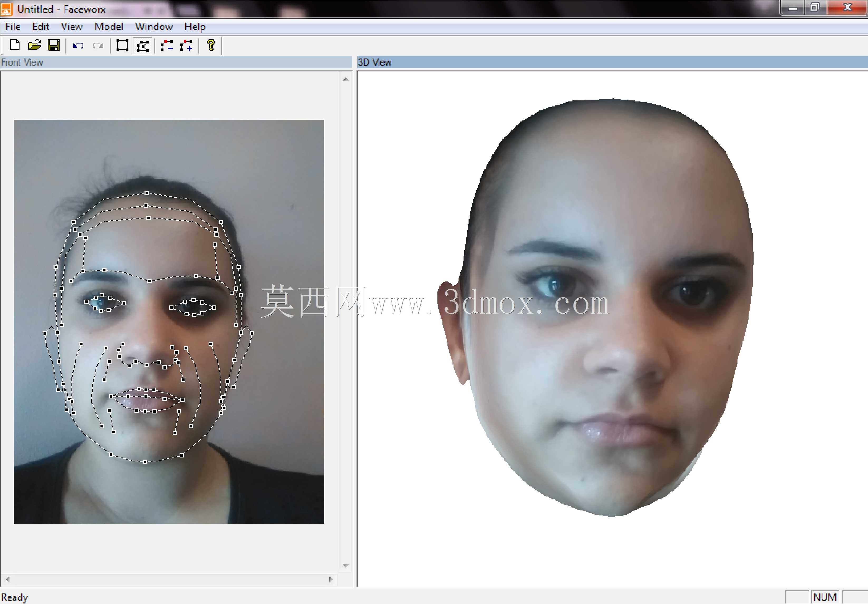The height and width of the screenshot is (604, 868).
Task: Select the rectangle box tool
Action: 123,46
